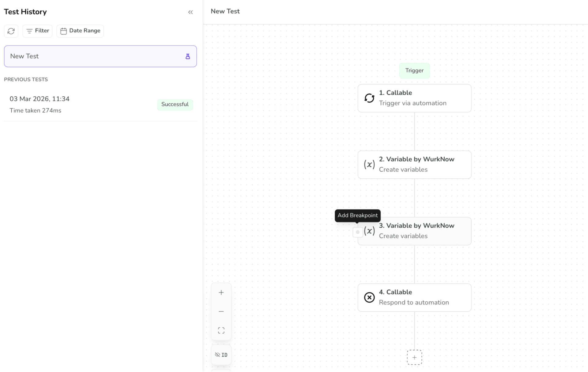The image size is (588, 372).
Task: Toggle breakpoint on step 3 node
Action: pos(357,232)
